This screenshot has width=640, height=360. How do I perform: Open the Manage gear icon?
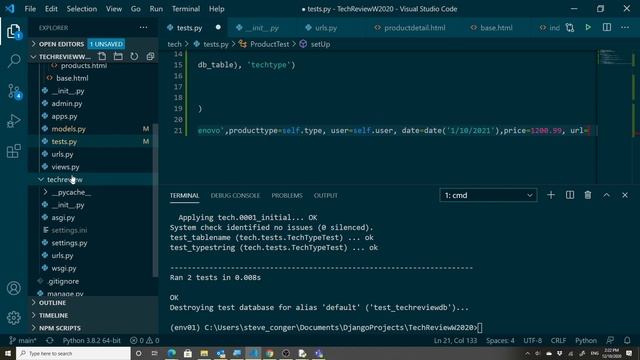[14, 317]
